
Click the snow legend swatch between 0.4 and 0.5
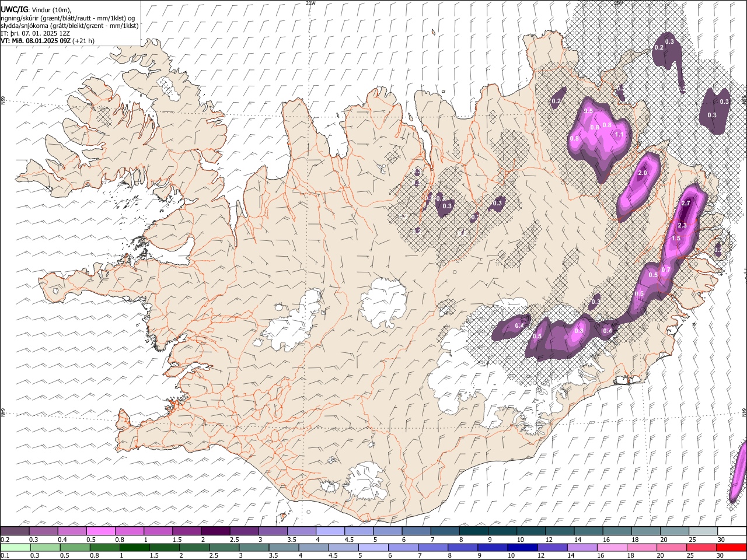click(x=72, y=531)
